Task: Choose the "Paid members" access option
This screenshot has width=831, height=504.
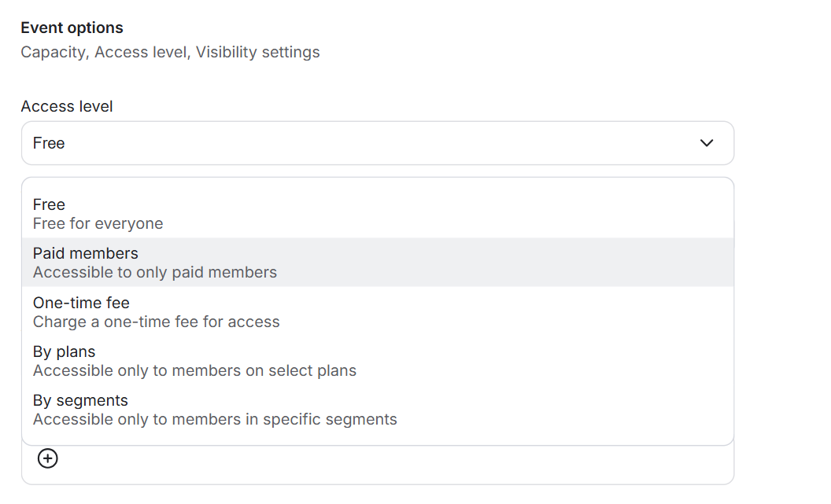Action: coord(85,253)
